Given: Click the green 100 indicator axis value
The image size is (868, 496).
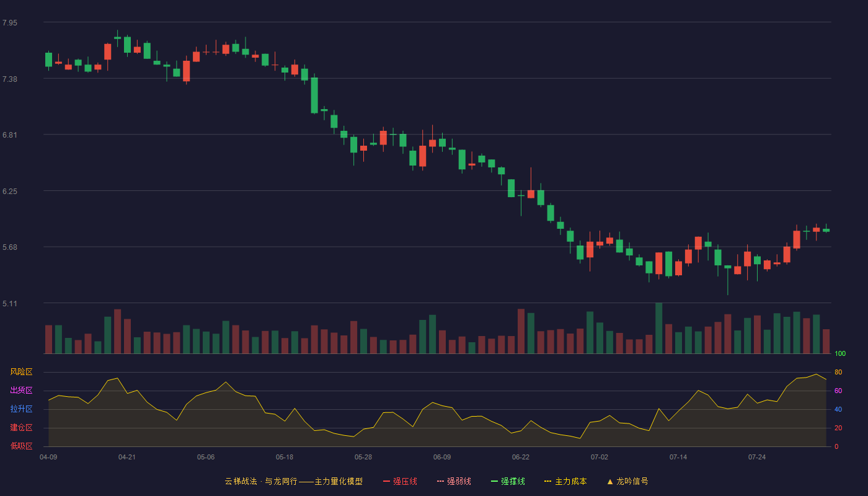Looking at the screenshot, I should coord(840,353).
